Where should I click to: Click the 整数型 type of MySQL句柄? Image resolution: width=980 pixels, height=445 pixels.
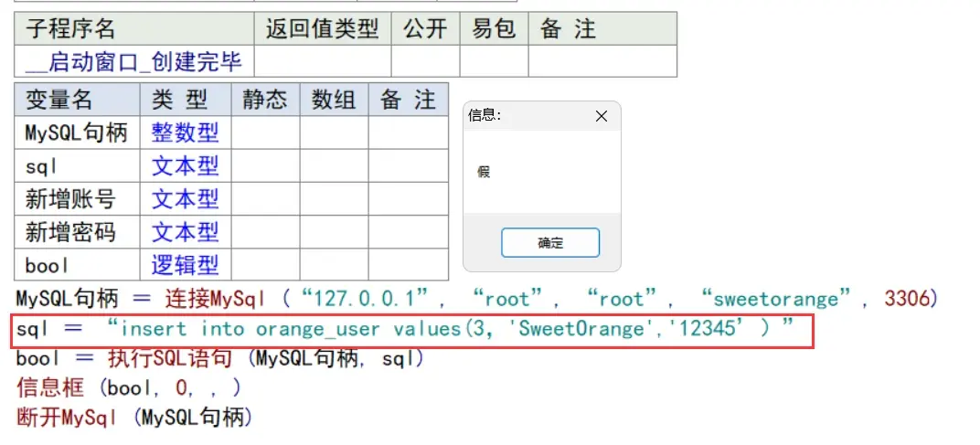pos(185,132)
